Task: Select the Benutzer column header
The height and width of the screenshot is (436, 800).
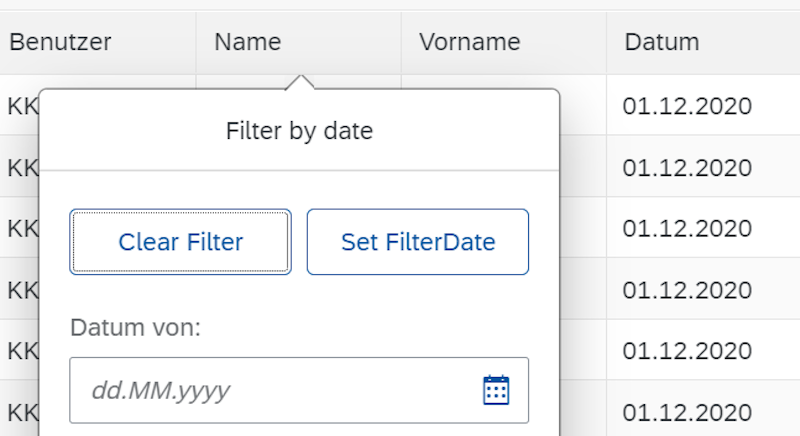Action: click(x=60, y=42)
